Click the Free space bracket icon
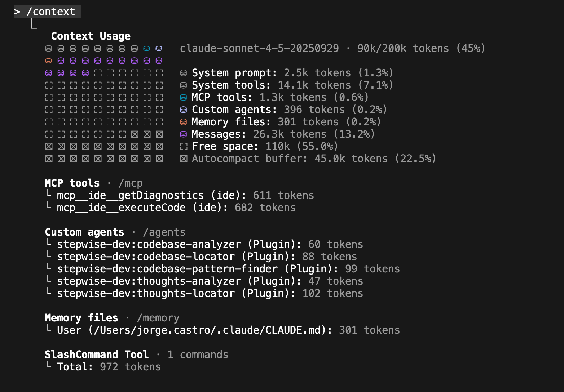Viewport: 564px width, 392px height. point(184,146)
